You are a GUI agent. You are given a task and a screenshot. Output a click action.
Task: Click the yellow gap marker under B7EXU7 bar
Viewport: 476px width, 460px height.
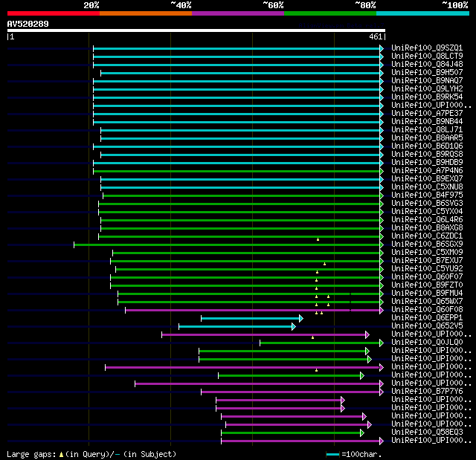pyautogui.click(x=324, y=264)
